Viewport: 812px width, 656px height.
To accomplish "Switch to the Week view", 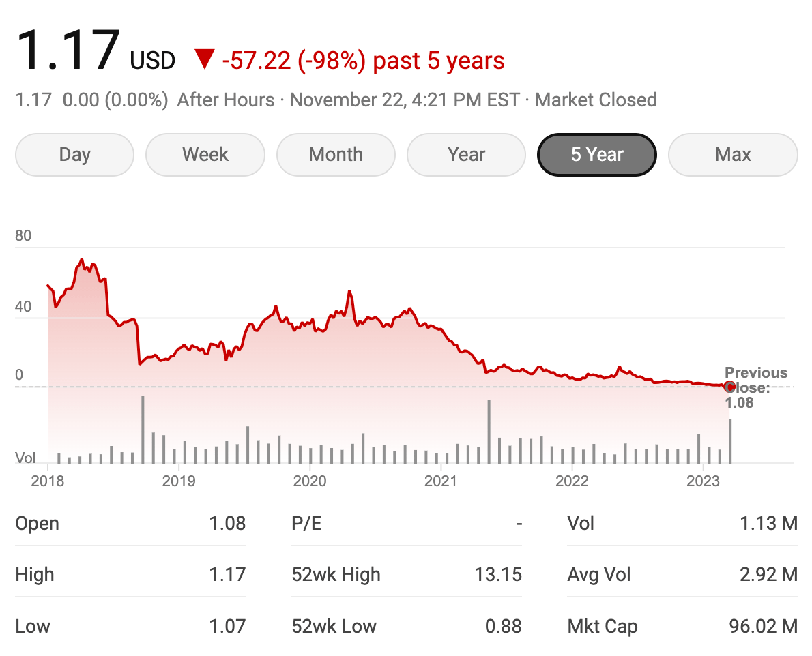I will click(x=205, y=155).
